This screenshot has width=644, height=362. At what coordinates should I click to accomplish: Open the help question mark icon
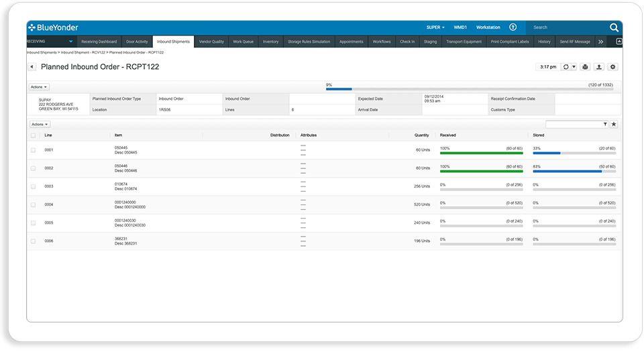point(513,27)
